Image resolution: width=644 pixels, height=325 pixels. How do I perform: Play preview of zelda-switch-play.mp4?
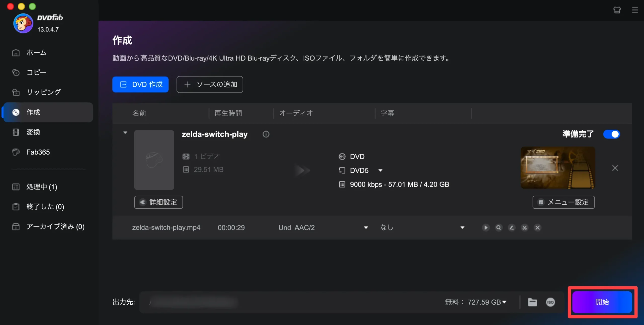486,227
